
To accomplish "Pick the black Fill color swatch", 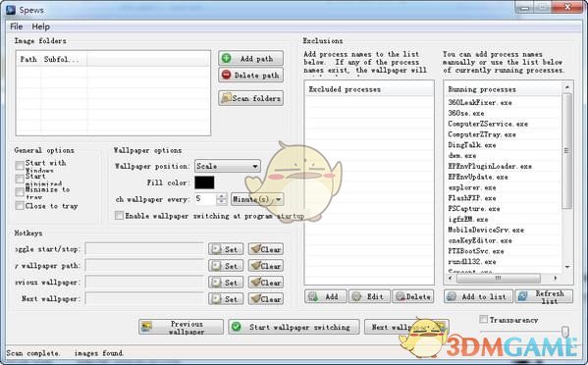I will (204, 182).
